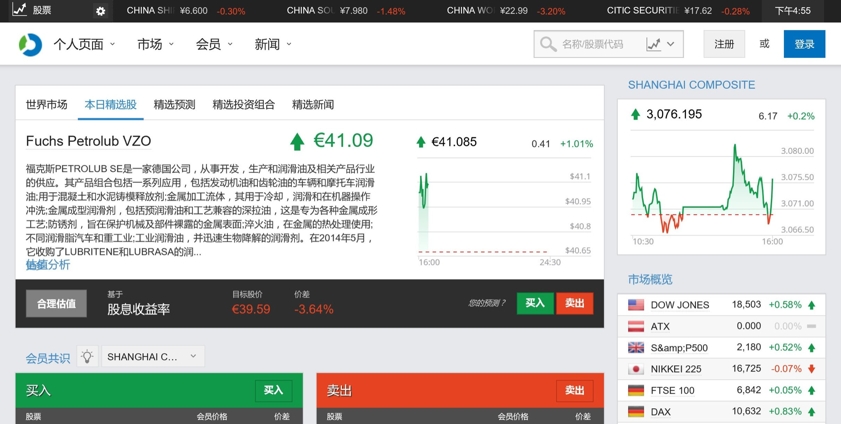This screenshot has width=841, height=424.
Task: Click the CHINA SOU ticker entry ¥7.980
Action: tap(346, 11)
